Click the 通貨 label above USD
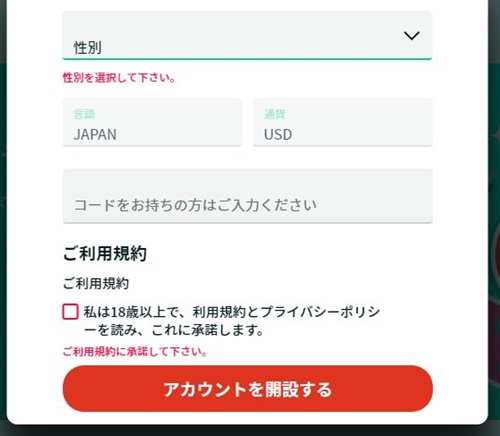This screenshot has width=500, height=436. [x=275, y=114]
